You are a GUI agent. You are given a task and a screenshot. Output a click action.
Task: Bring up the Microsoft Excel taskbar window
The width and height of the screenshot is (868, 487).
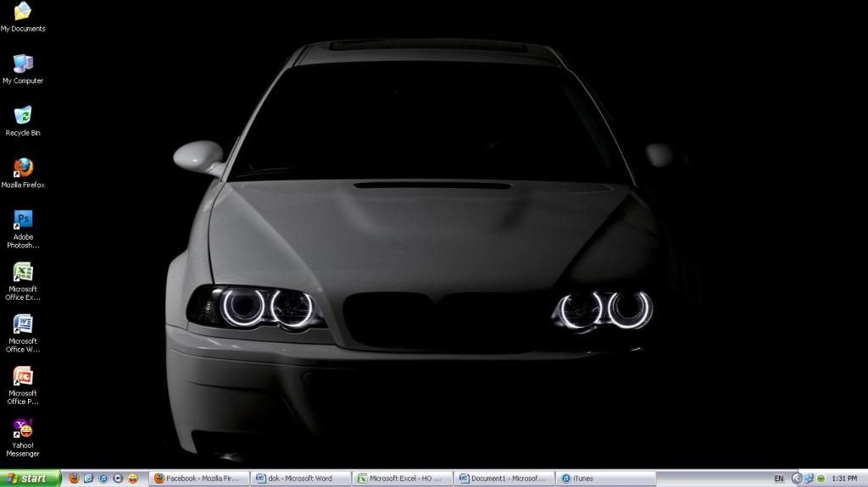403,479
